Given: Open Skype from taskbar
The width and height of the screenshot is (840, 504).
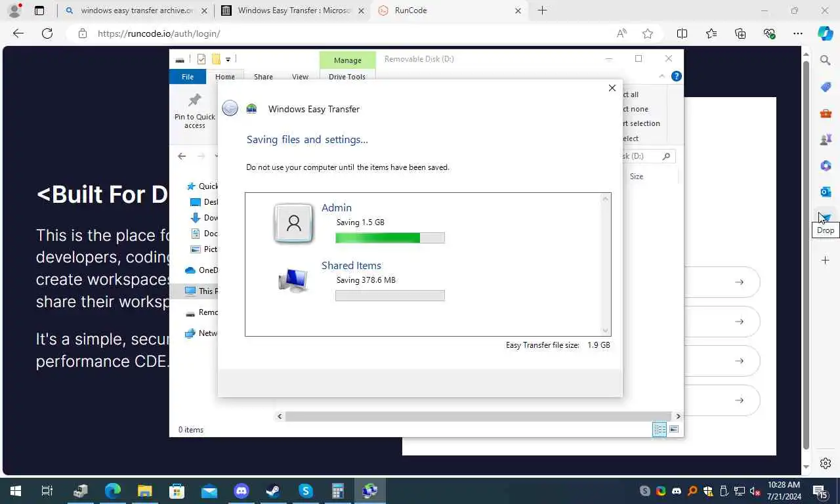Looking at the screenshot, I should [305, 491].
